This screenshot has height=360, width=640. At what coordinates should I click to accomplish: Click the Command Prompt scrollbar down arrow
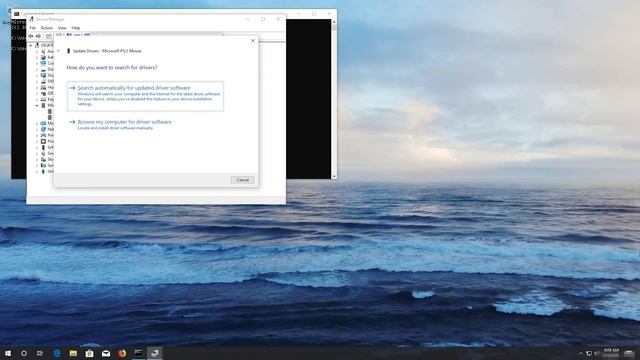[x=334, y=176]
